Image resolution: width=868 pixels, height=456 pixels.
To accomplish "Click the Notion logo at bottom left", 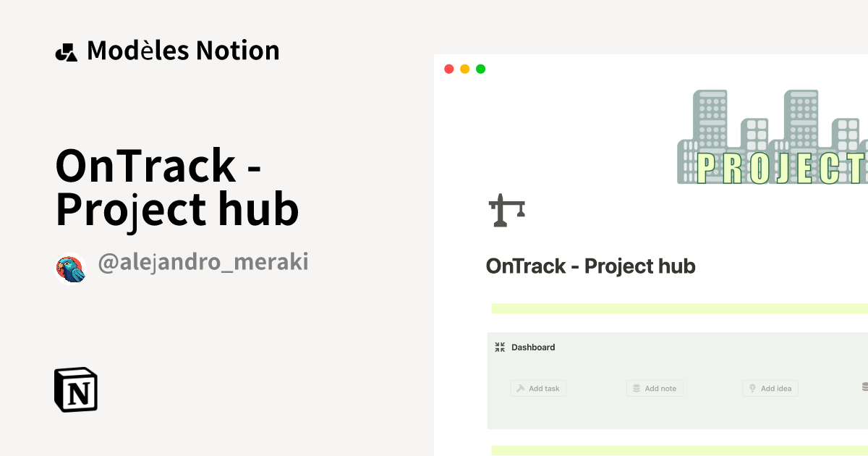I will (x=76, y=389).
